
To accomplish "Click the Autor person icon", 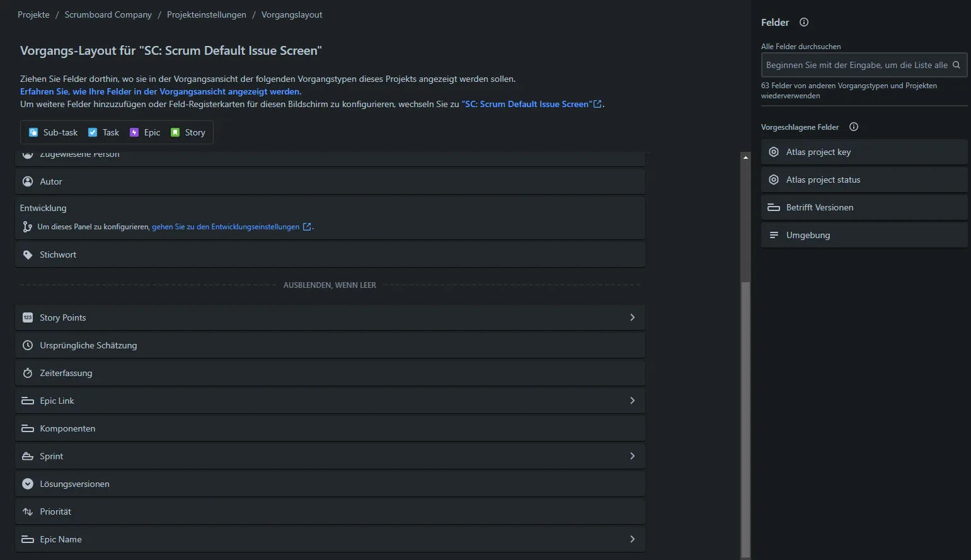I will (28, 181).
